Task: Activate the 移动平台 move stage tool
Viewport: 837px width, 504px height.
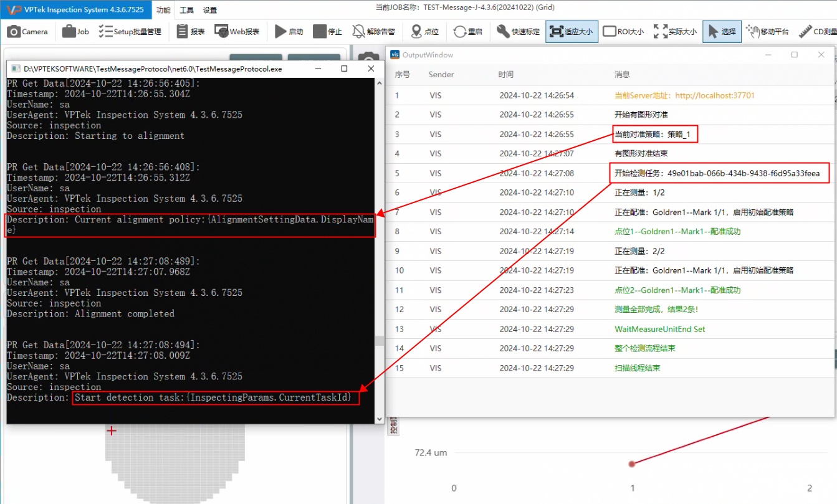Action: (768, 32)
